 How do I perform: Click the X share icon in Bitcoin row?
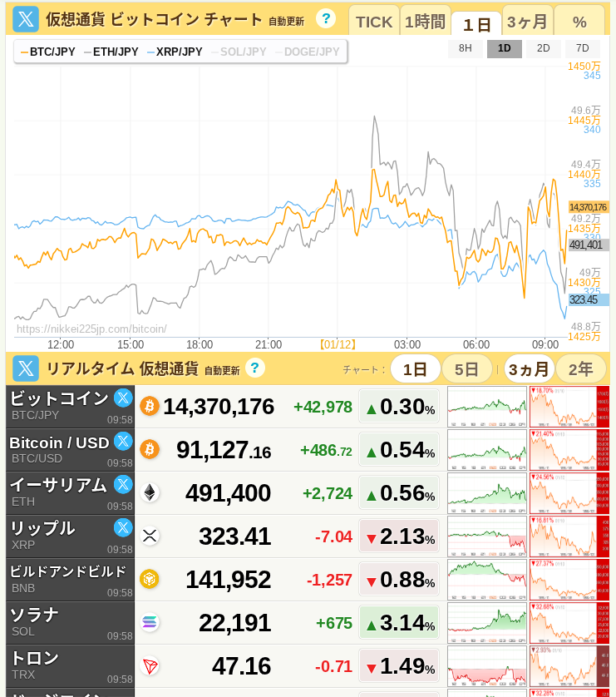point(123,398)
